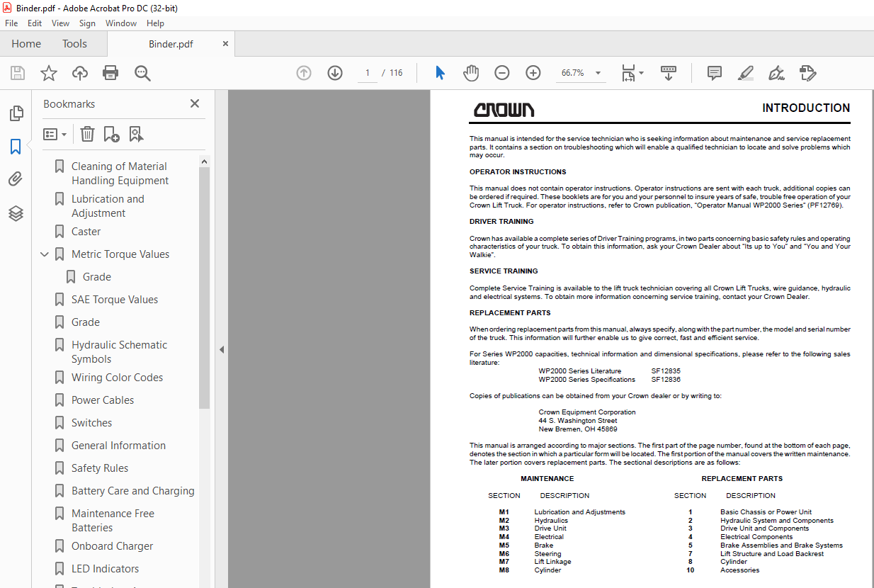Open Hydraulic Schematic Symbols bookmark

[120, 352]
